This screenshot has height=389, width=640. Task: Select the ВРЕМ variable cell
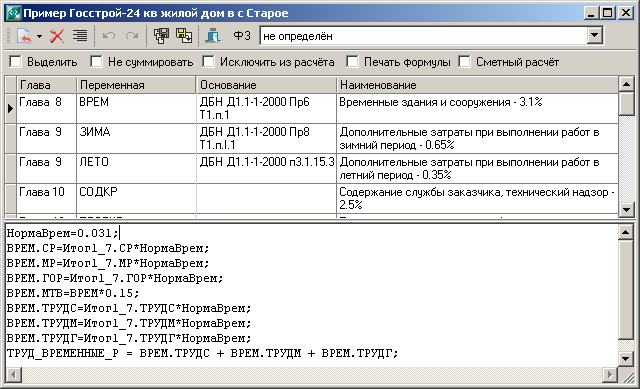click(x=136, y=109)
